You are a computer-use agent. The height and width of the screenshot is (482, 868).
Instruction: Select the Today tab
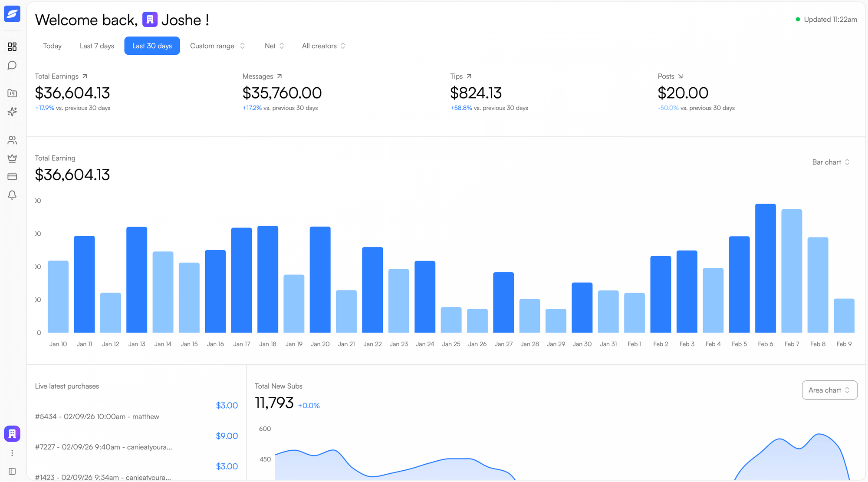[x=52, y=46]
